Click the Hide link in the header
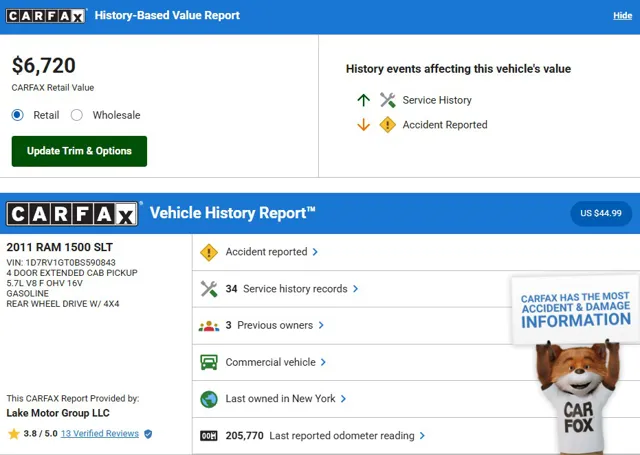This screenshot has width=640, height=455. [x=622, y=16]
